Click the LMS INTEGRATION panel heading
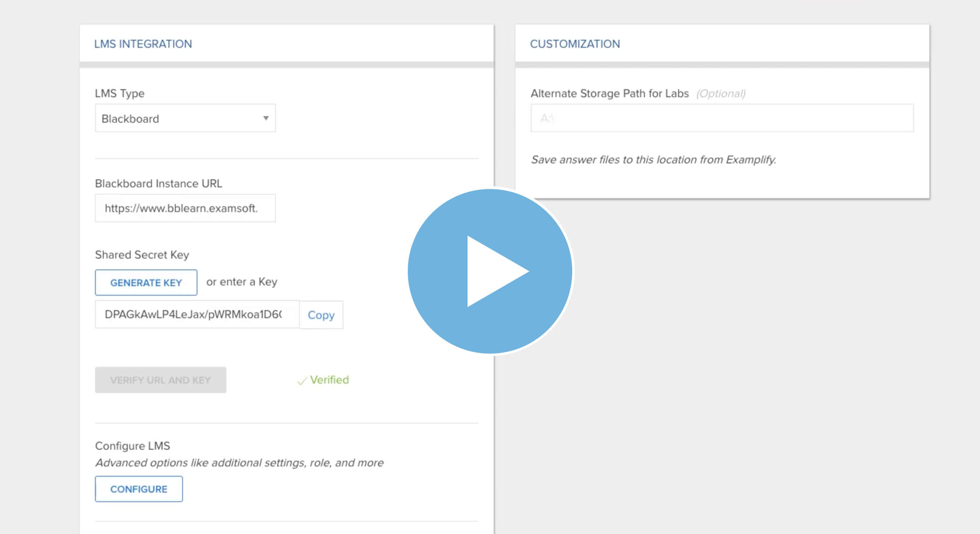The height and width of the screenshot is (534, 980). tap(143, 44)
